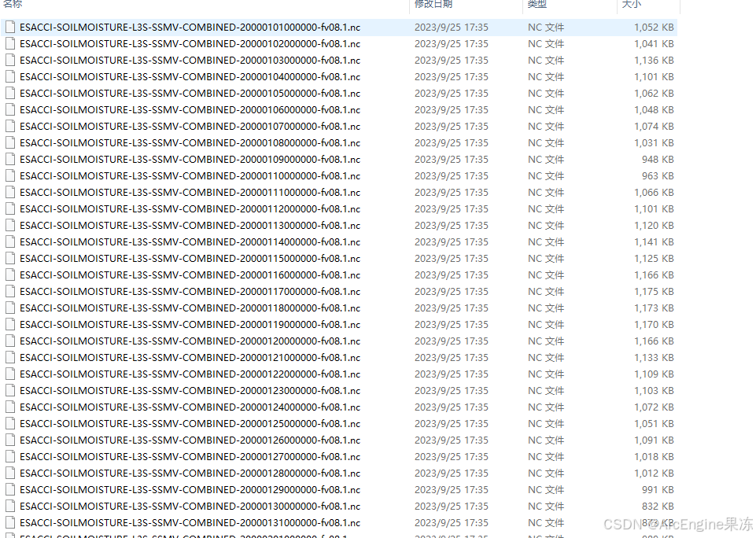756x538 pixels.
Task: Click the 1,141 KB size cell
Action: [x=654, y=242]
